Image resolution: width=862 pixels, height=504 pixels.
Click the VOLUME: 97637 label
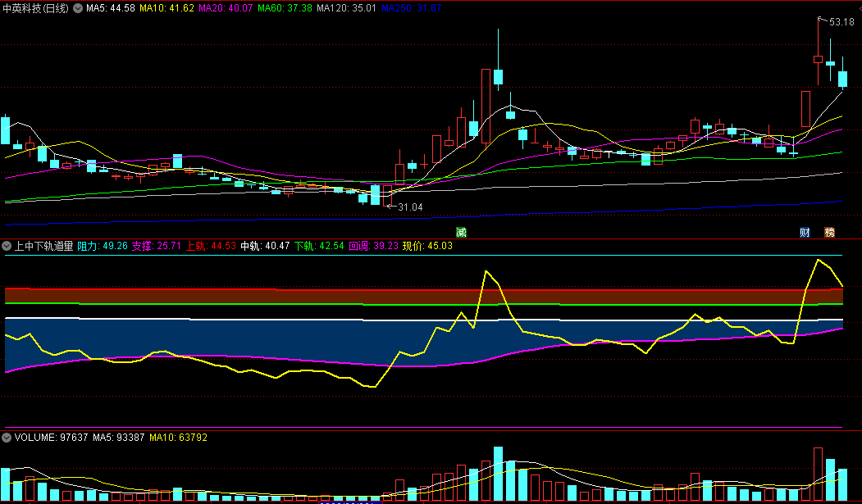[x=51, y=438]
